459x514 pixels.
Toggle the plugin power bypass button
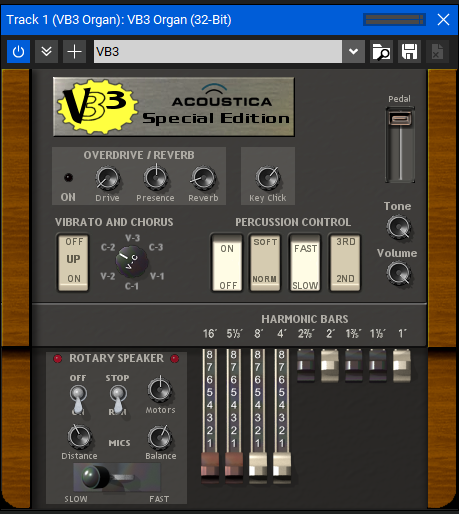click(x=18, y=52)
